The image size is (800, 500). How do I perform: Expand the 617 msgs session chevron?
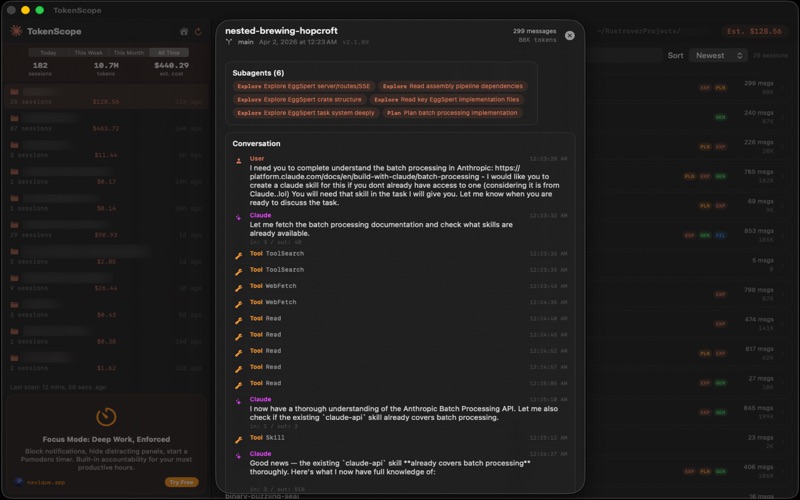(x=784, y=353)
